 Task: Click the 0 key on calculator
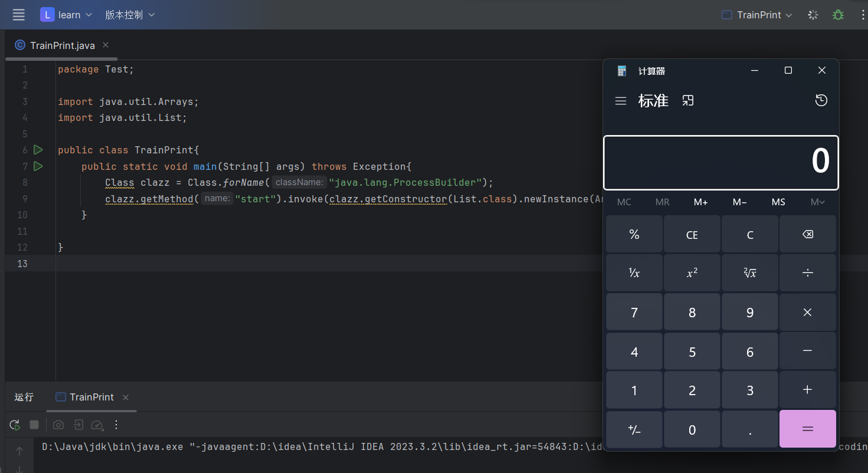(x=692, y=429)
